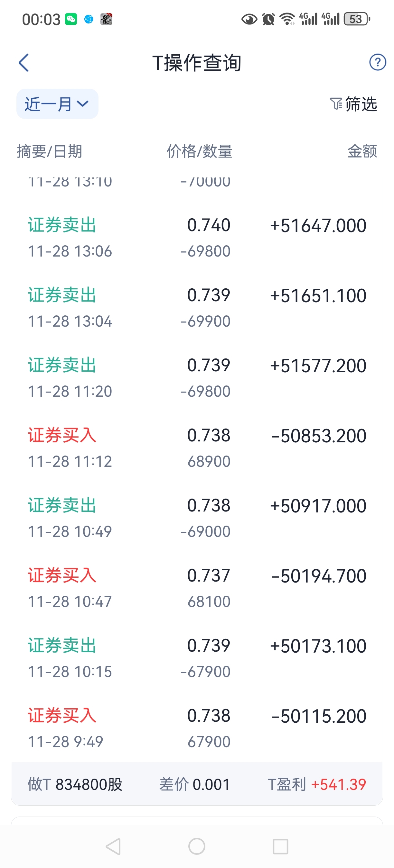Tap the back arrow icon
The height and width of the screenshot is (868, 394).
pos(23,63)
